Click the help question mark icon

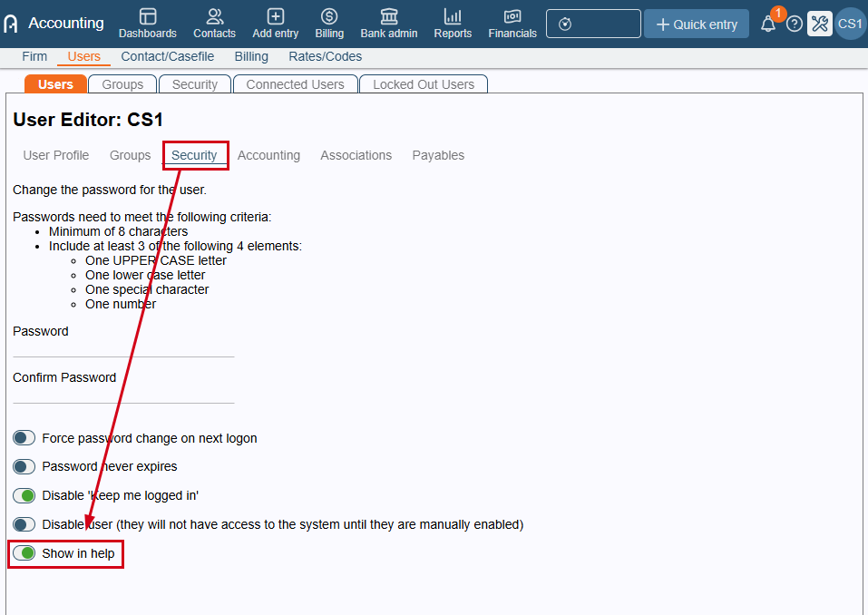pyautogui.click(x=795, y=24)
